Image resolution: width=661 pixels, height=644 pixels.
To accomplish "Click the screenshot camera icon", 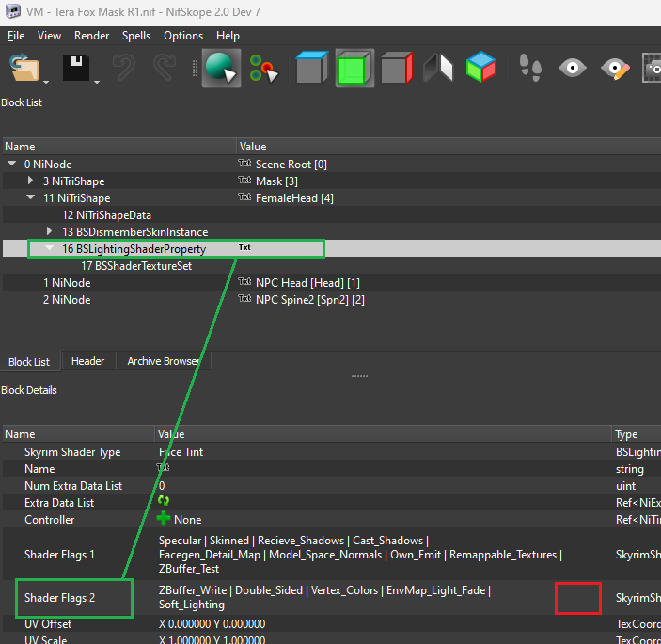I will tap(652, 68).
